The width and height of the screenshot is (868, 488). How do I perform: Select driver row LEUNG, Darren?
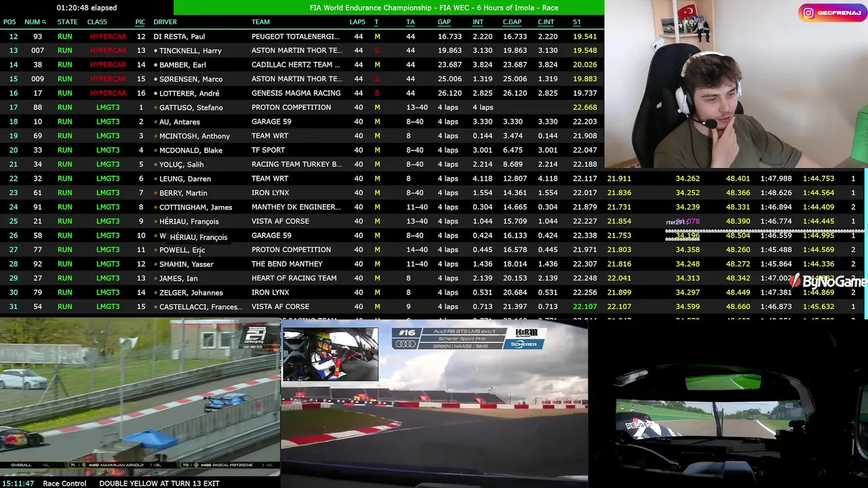coord(434,179)
